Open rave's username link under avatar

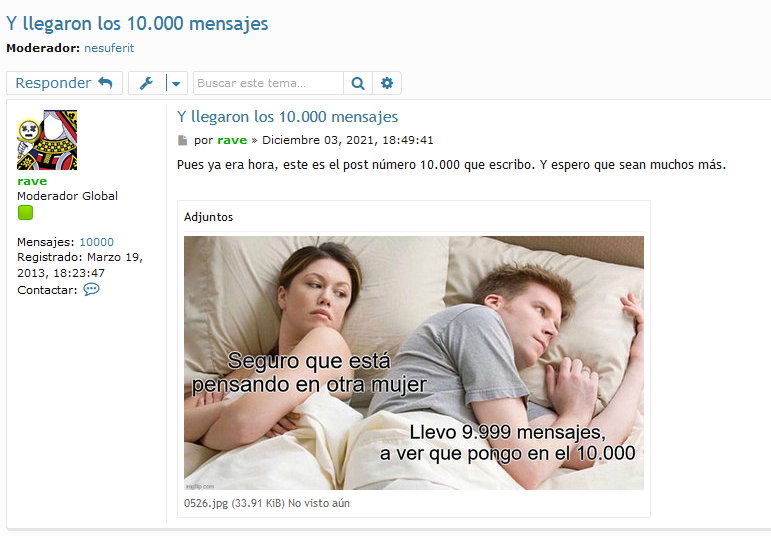32,181
